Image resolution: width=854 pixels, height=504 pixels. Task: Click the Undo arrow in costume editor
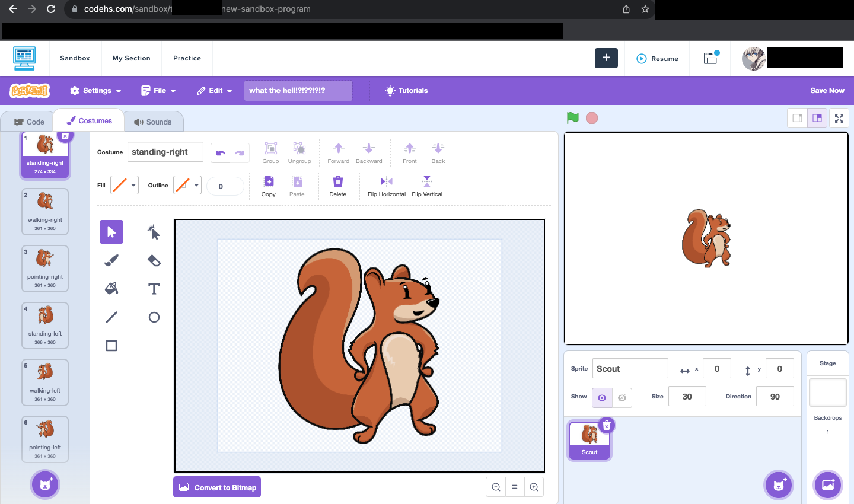pos(219,152)
